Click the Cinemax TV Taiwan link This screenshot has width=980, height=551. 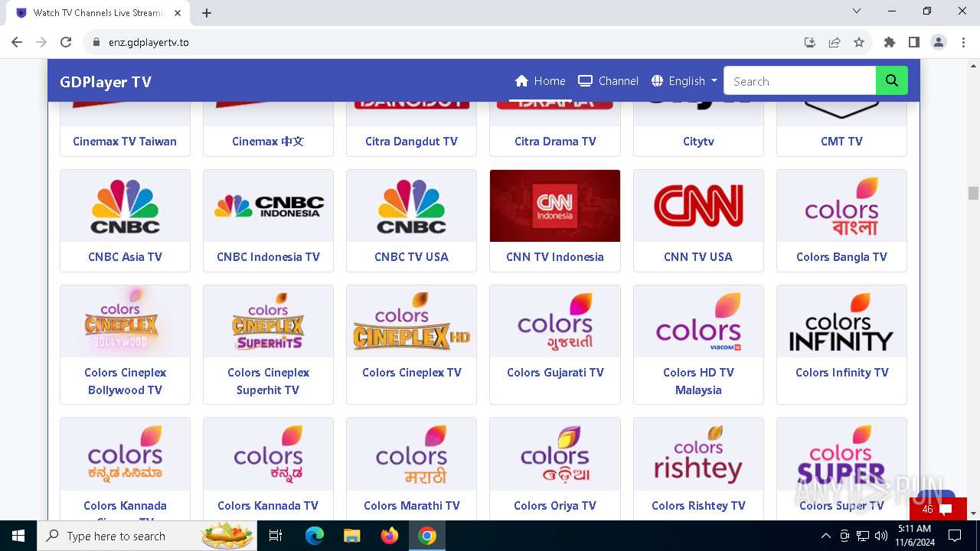[x=125, y=141]
